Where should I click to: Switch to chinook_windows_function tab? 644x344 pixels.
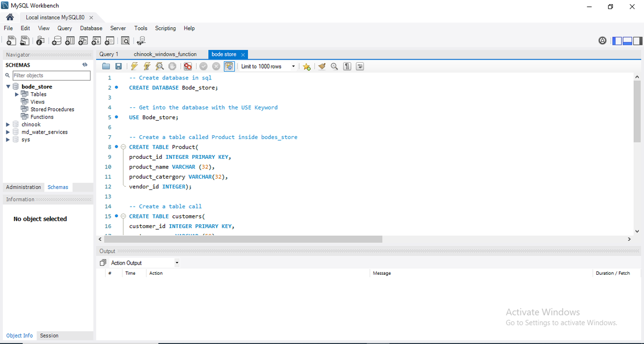point(165,54)
